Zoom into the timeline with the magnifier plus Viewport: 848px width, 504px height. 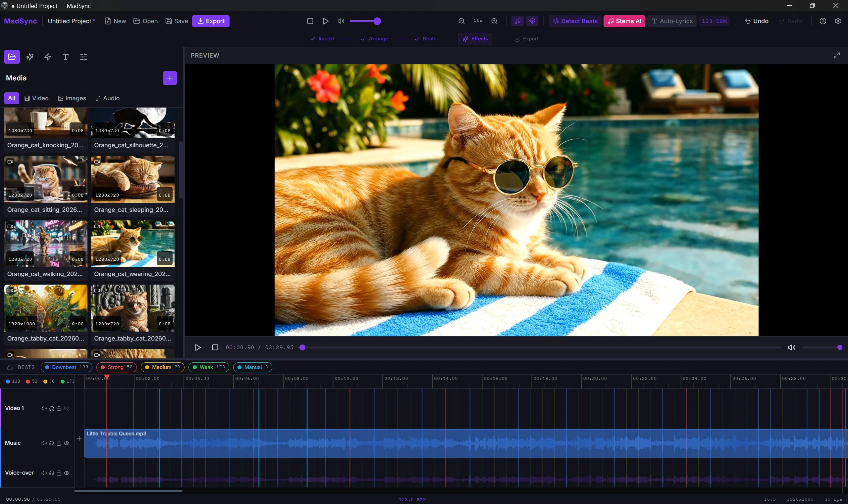494,21
